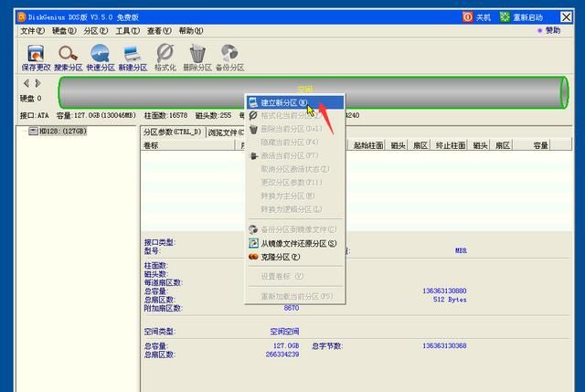This screenshot has width=585, height=392.
Task: Open the 查看 View menu
Action: click(159, 31)
